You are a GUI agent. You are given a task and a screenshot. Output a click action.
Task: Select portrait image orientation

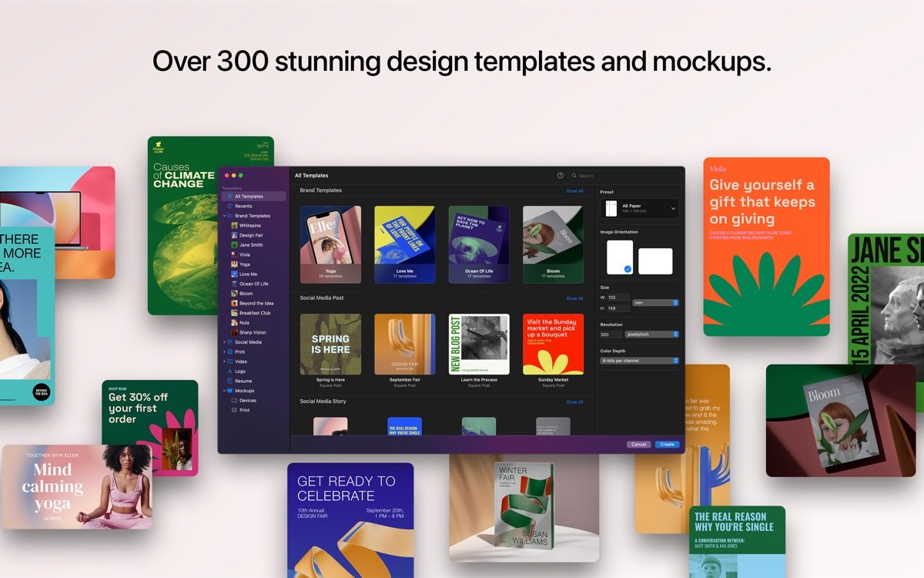620,257
